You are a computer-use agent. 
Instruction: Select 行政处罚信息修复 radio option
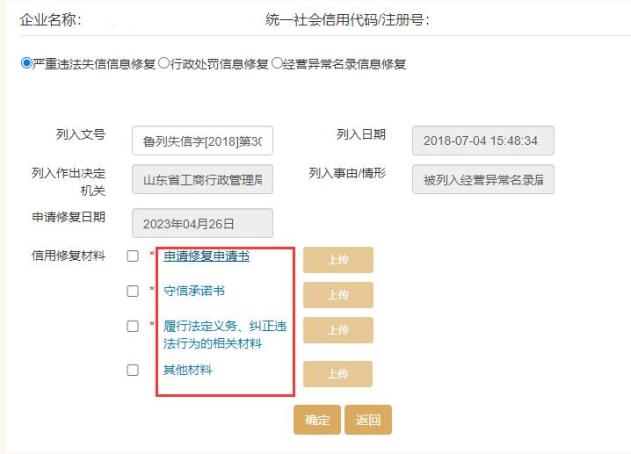coord(164,63)
